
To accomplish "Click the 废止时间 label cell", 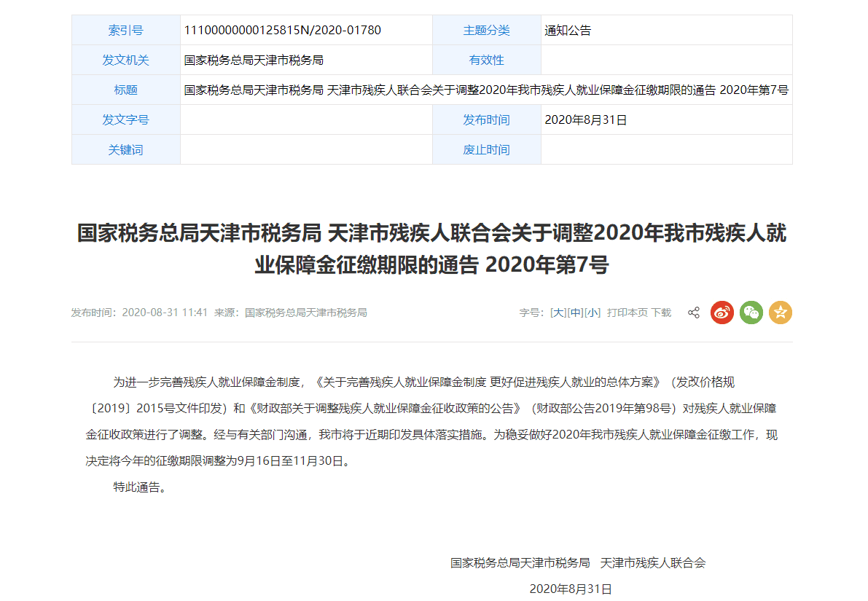I will point(487,150).
